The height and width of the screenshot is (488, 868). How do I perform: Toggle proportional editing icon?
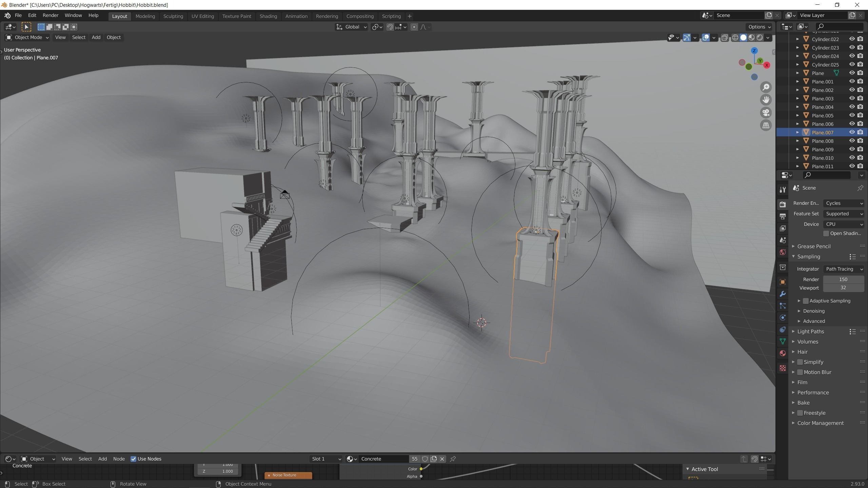(x=414, y=27)
